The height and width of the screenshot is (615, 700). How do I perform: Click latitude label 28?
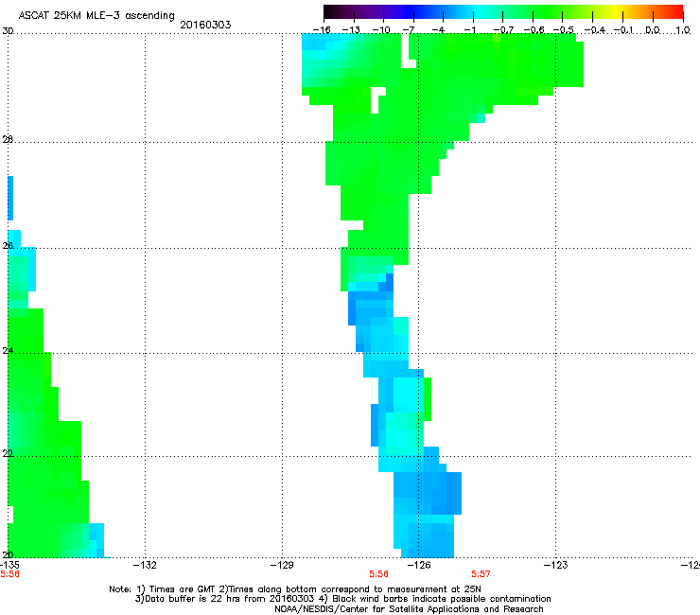pyautogui.click(x=8, y=139)
